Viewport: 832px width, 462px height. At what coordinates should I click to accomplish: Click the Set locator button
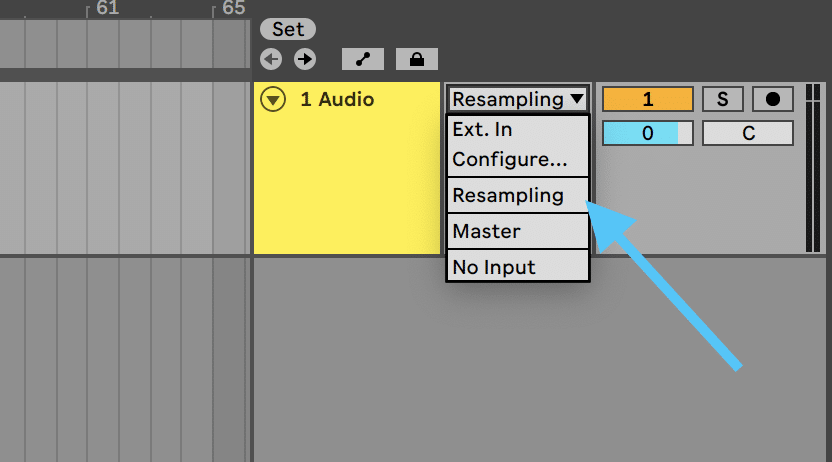pyautogui.click(x=288, y=29)
